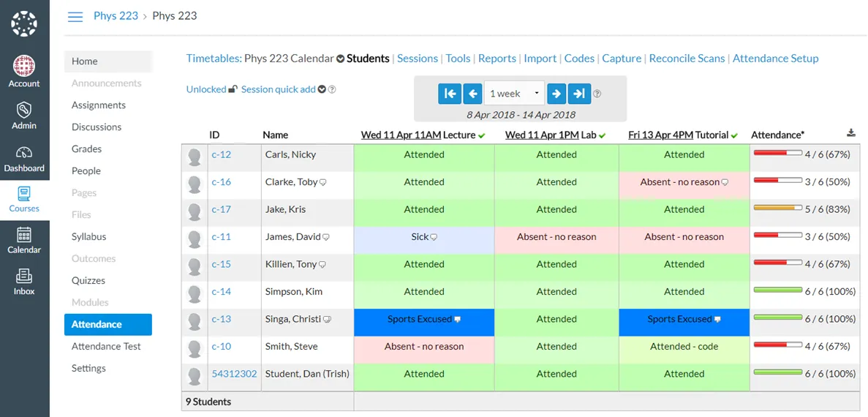Switch to Import tab

pos(540,58)
